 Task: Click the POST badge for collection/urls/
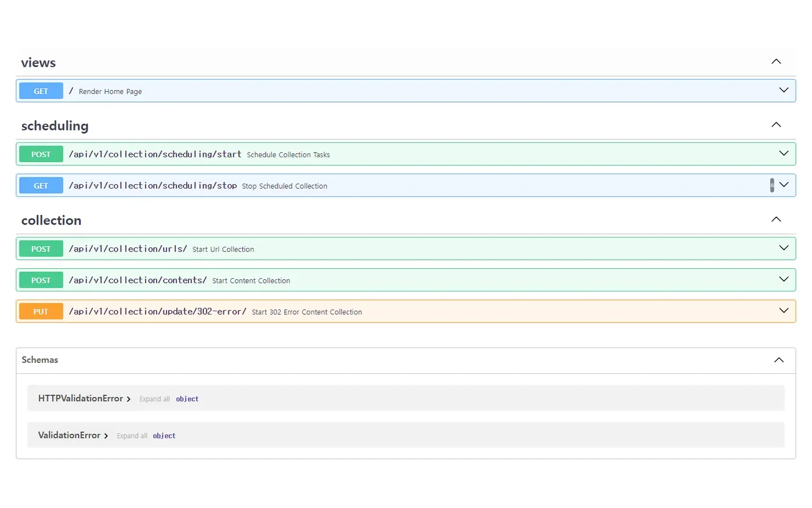coord(41,249)
